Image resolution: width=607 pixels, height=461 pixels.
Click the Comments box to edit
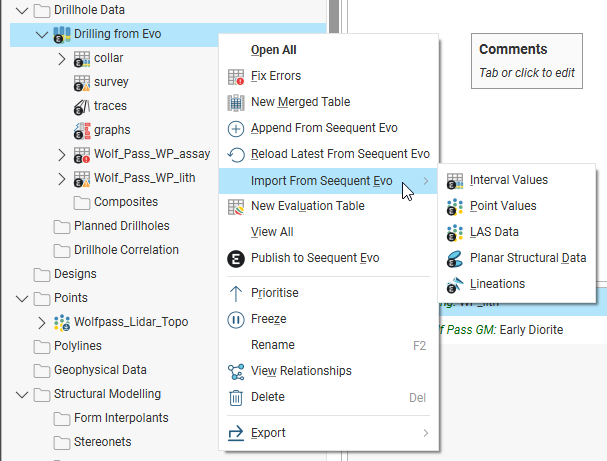pos(527,61)
